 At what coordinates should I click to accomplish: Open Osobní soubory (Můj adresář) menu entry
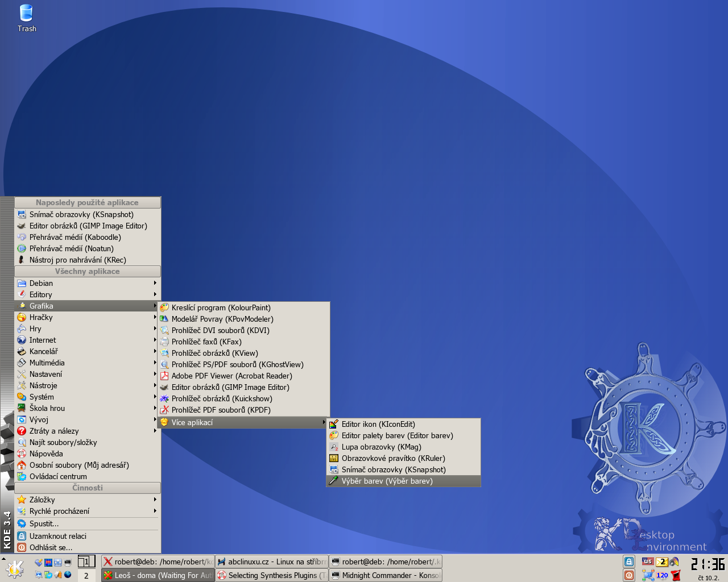pyautogui.click(x=88, y=465)
